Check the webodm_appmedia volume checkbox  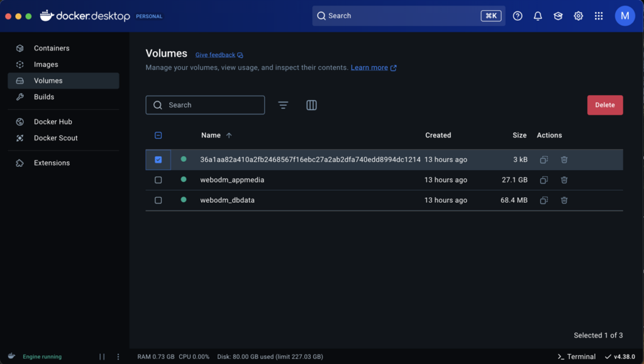(x=158, y=179)
